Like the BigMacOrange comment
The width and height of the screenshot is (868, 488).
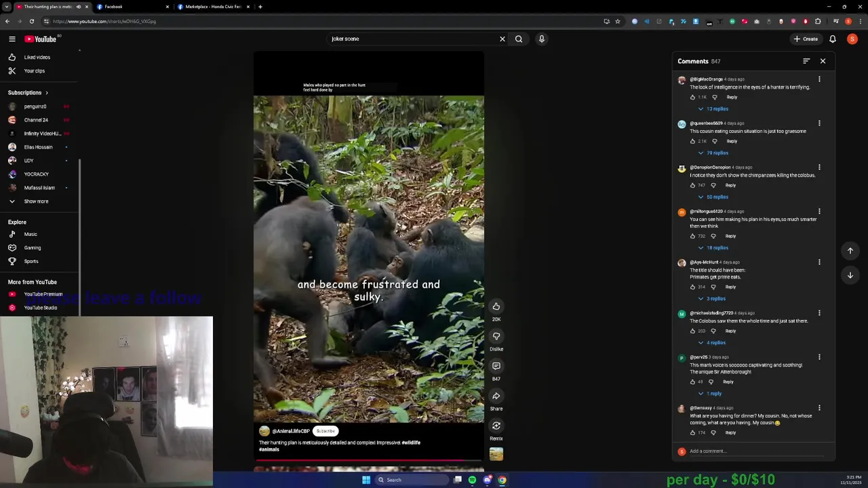click(692, 97)
